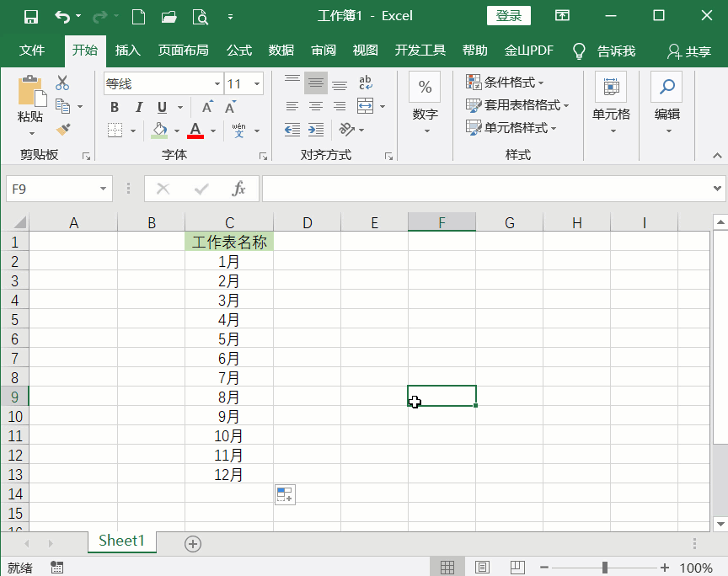The width and height of the screenshot is (728, 576).
Task: Click the Format Painter brush icon
Action: tap(63, 129)
